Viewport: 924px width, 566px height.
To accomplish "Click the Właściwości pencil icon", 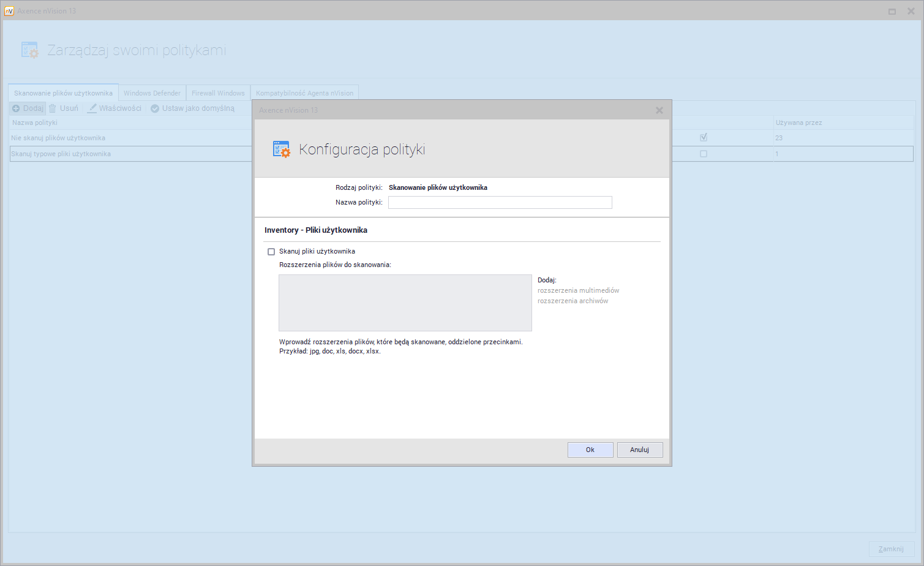I will tap(92, 108).
